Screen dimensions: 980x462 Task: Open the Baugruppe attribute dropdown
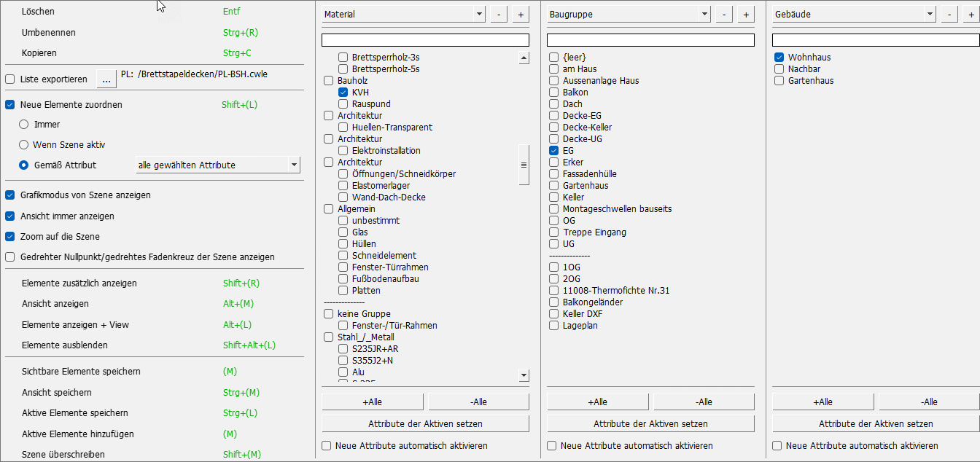pyautogui.click(x=629, y=14)
